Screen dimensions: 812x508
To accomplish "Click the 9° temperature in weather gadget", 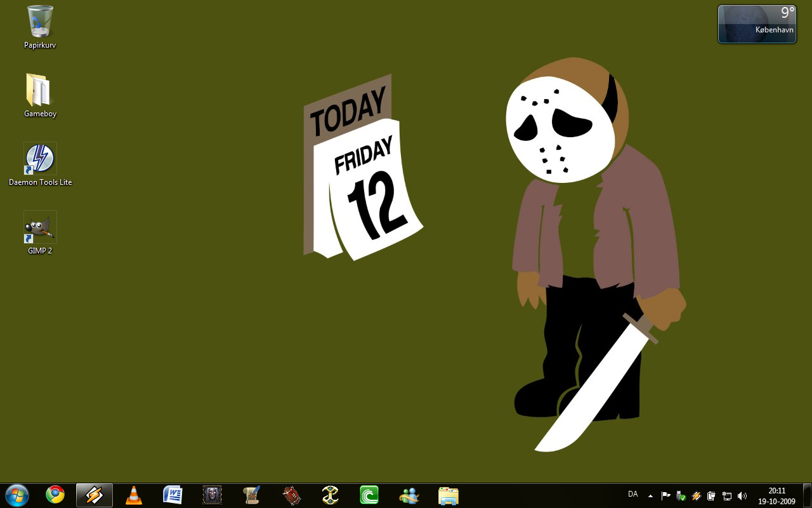I will [787, 13].
